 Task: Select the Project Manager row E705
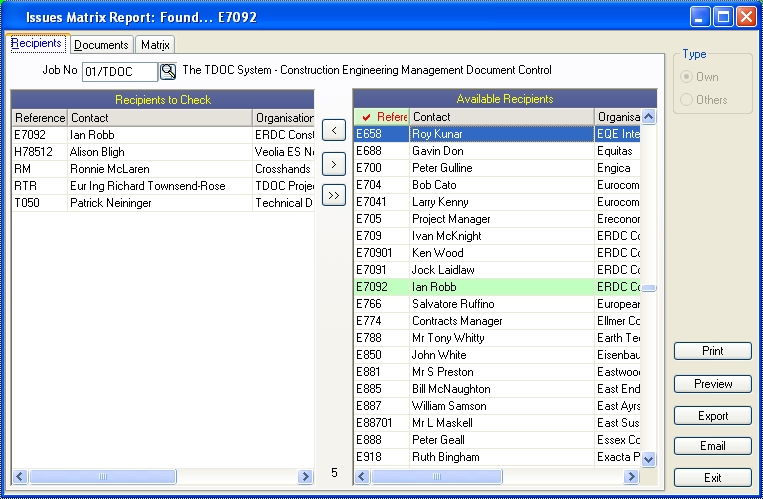click(497, 219)
